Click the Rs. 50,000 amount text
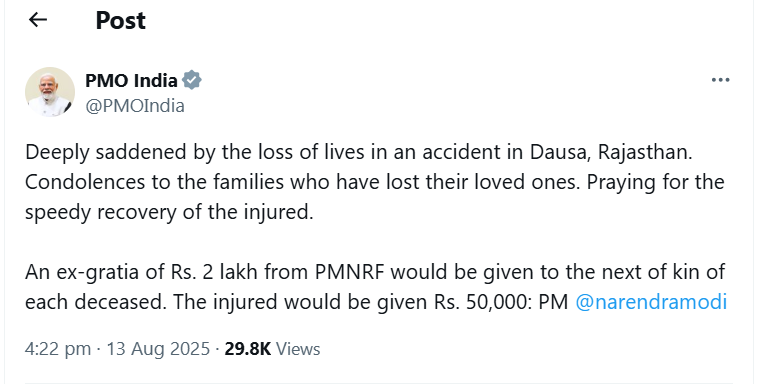This screenshot has width=759, height=384. pyautogui.click(x=483, y=302)
